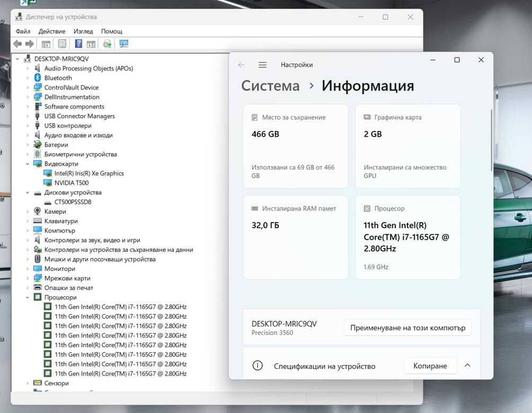Open the Действие menu
The height and width of the screenshot is (413, 532).
(52, 31)
